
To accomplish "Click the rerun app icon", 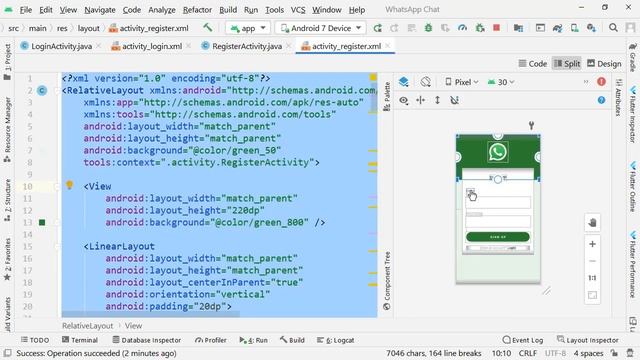I will point(378,28).
